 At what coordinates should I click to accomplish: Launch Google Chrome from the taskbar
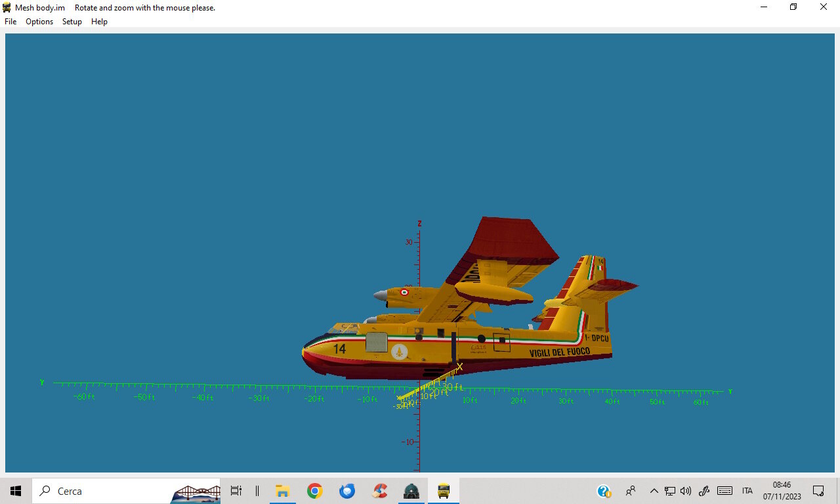pos(315,491)
